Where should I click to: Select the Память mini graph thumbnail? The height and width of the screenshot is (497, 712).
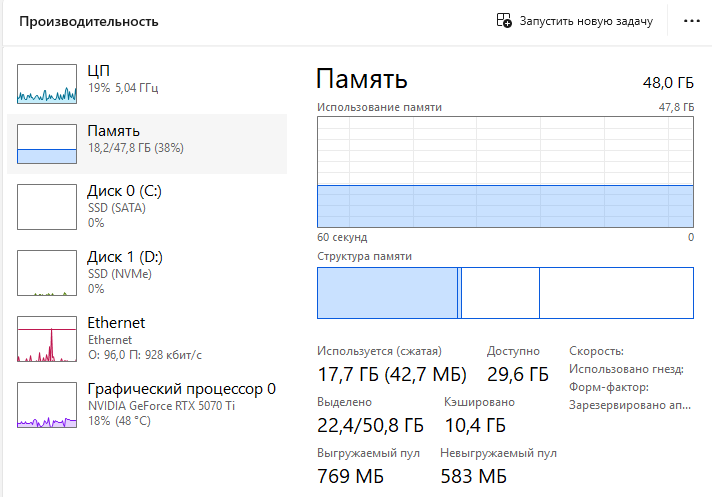tap(47, 144)
